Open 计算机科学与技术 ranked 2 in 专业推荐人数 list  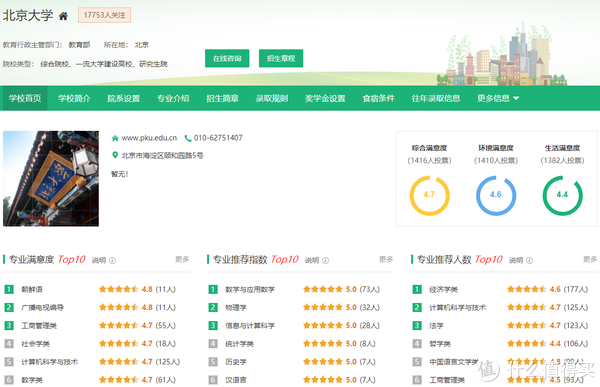click(458, 307)
